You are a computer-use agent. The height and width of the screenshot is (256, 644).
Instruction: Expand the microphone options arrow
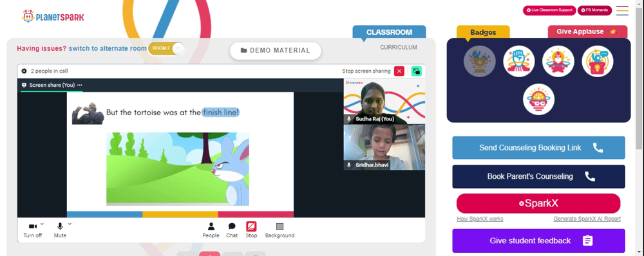(x=70, y=224)
